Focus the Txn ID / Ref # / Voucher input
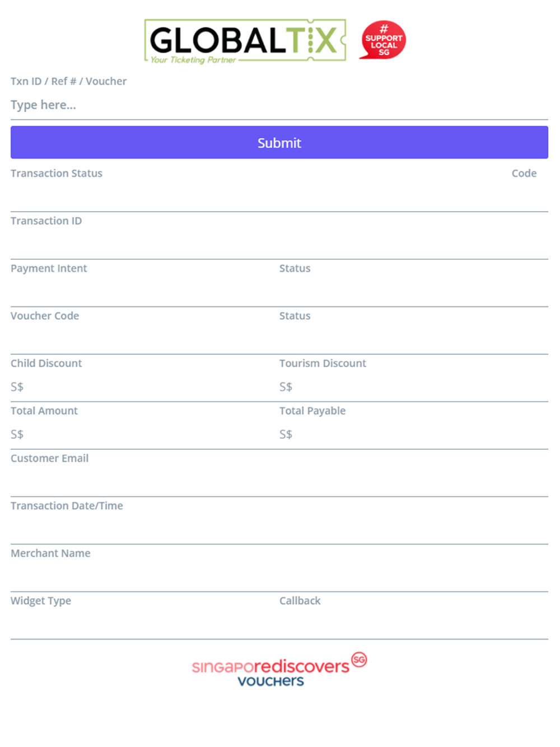560x747 pixels. point(279,105)
